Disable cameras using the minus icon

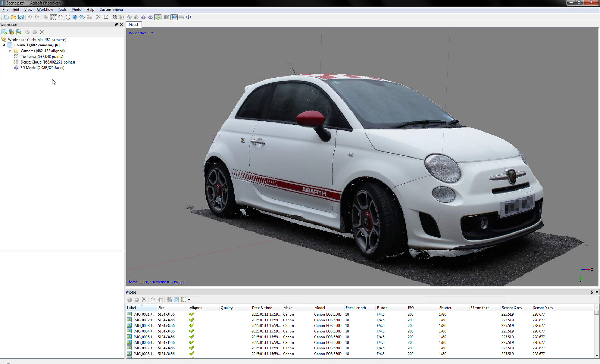point(137,299)
